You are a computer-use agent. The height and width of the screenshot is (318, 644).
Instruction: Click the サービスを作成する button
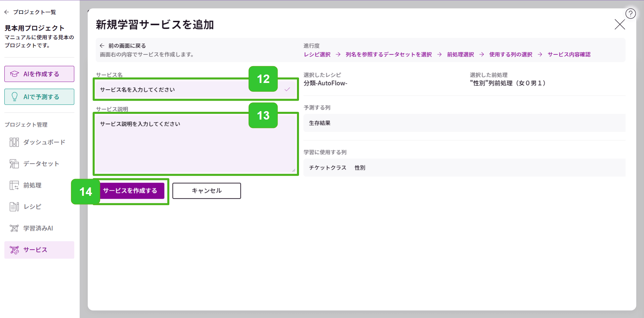point(130,191)
